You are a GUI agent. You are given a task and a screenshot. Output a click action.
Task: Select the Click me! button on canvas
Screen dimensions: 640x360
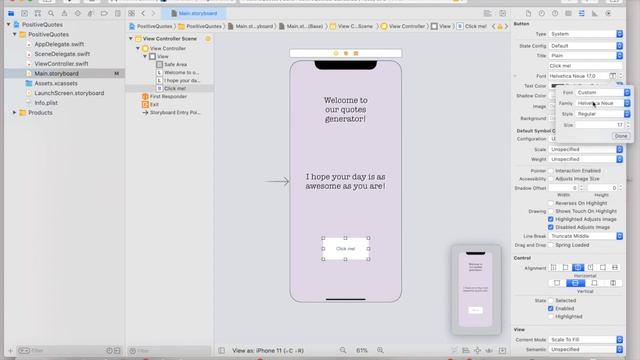point(346,249)
